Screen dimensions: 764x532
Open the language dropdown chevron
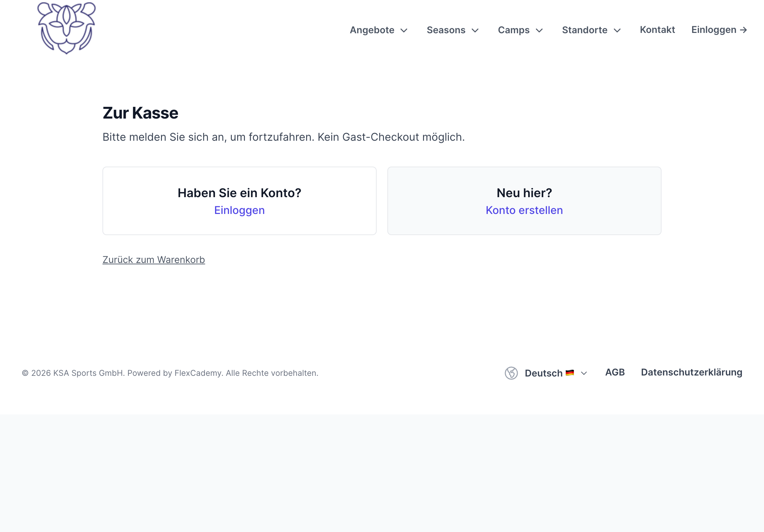coord(584,373)
